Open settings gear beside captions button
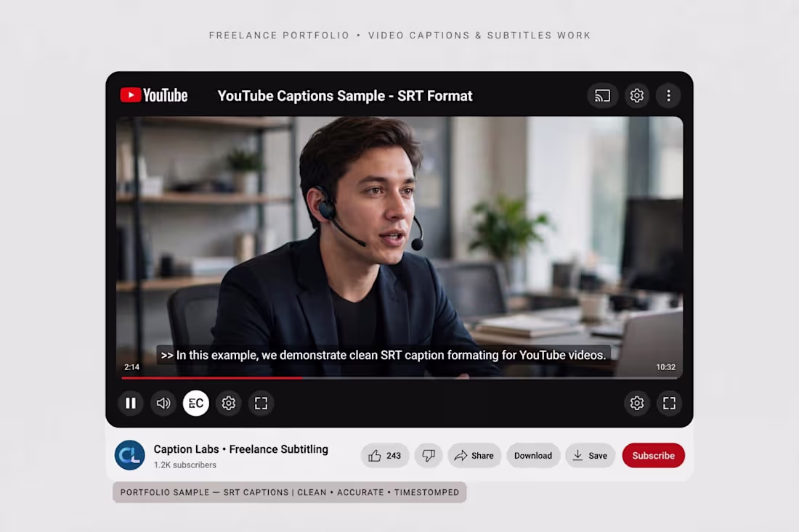 click(228, 404)
